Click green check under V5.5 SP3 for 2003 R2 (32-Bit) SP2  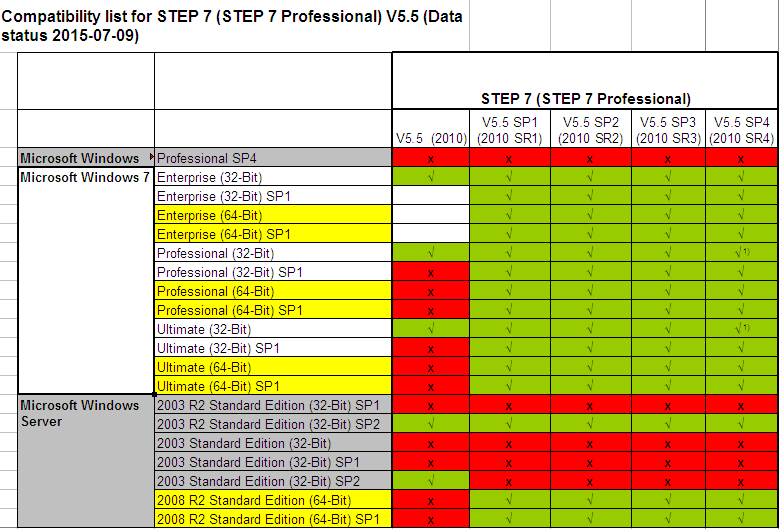point(668,423)
